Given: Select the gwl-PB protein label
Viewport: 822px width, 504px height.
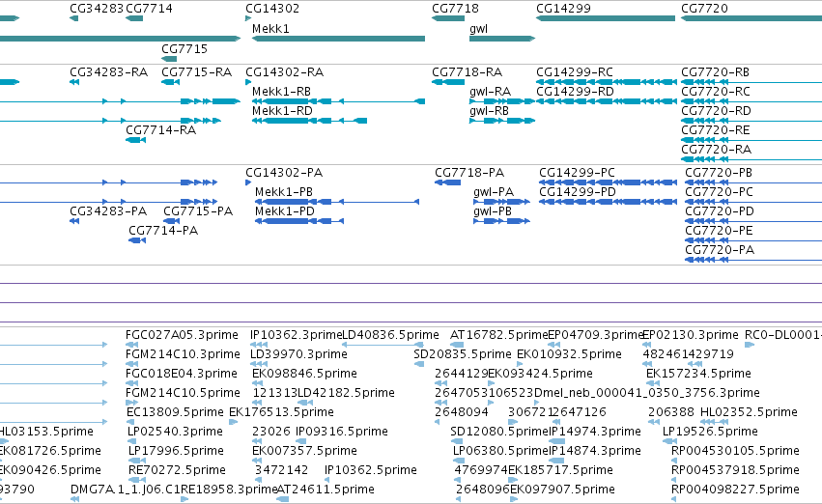Looking at the screenshot, I should coord(493,211).
